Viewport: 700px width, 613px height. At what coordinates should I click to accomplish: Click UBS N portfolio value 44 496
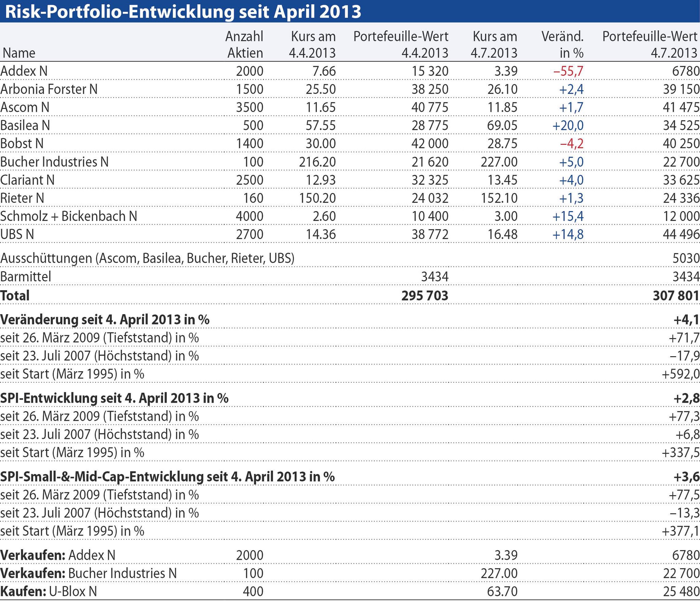pos(681,234)
